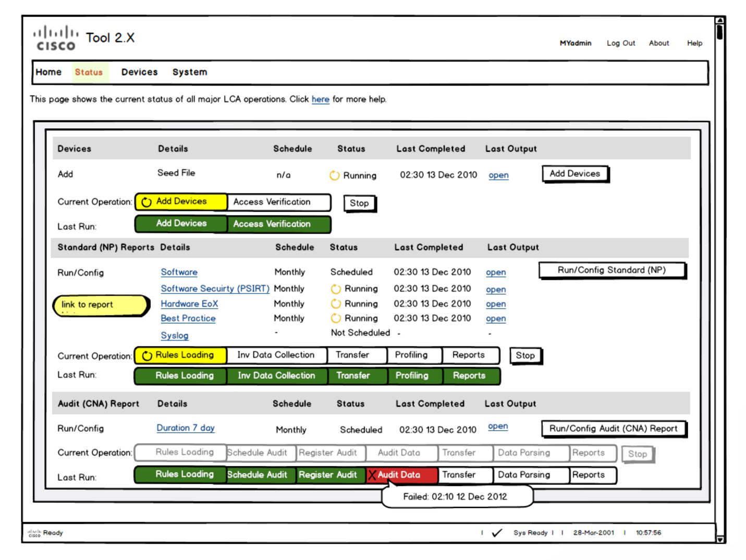
Task: Open the Help link in header
Action: point(694,43)
